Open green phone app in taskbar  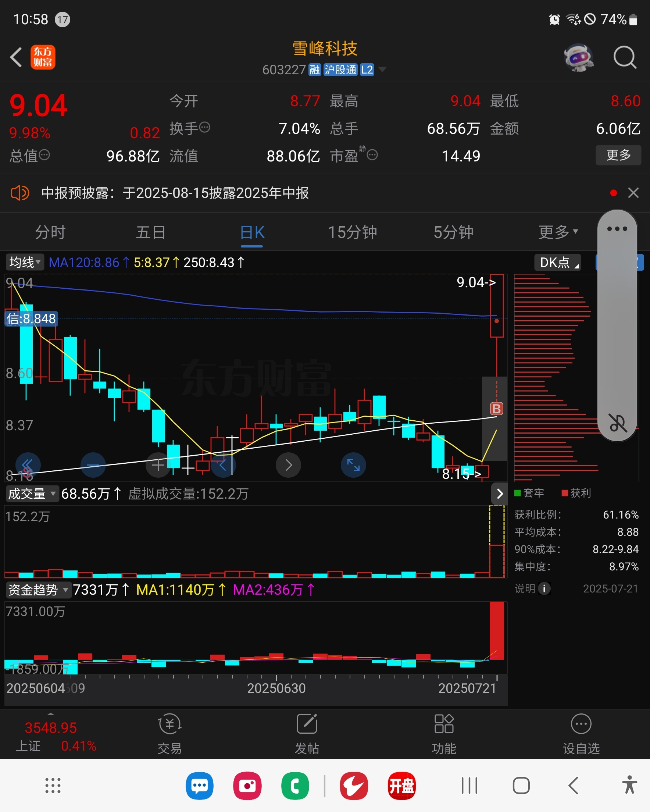[x=295, y=786]
